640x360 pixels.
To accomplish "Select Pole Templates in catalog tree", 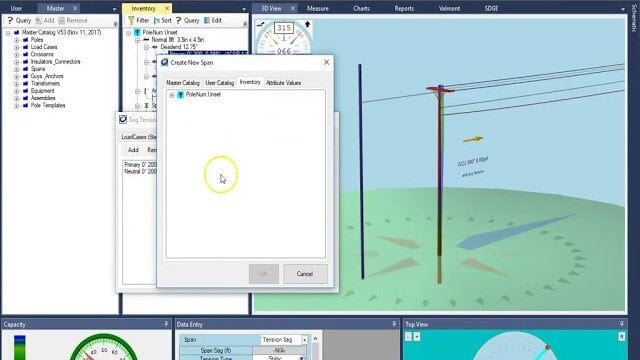I will coord(48,105).
